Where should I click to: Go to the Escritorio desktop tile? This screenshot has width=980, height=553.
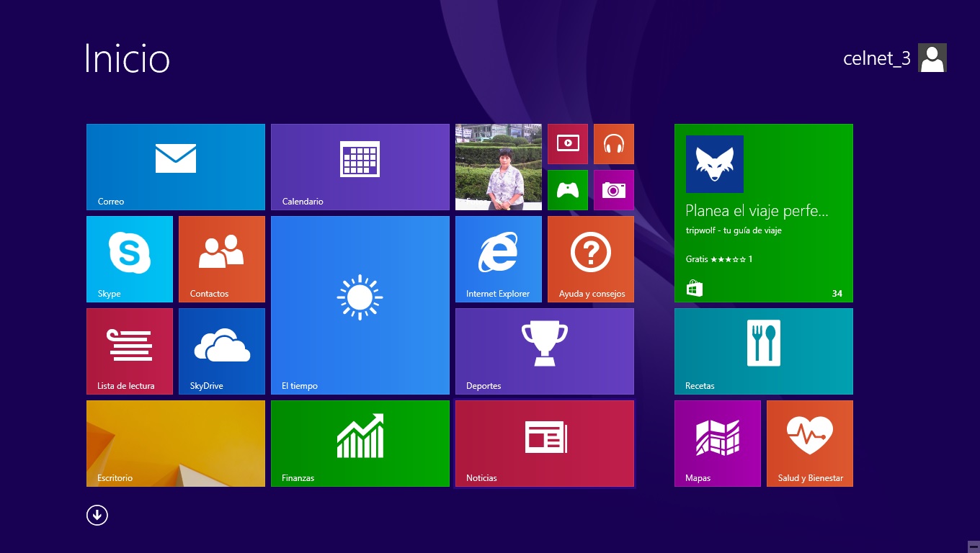click(176, 444)
